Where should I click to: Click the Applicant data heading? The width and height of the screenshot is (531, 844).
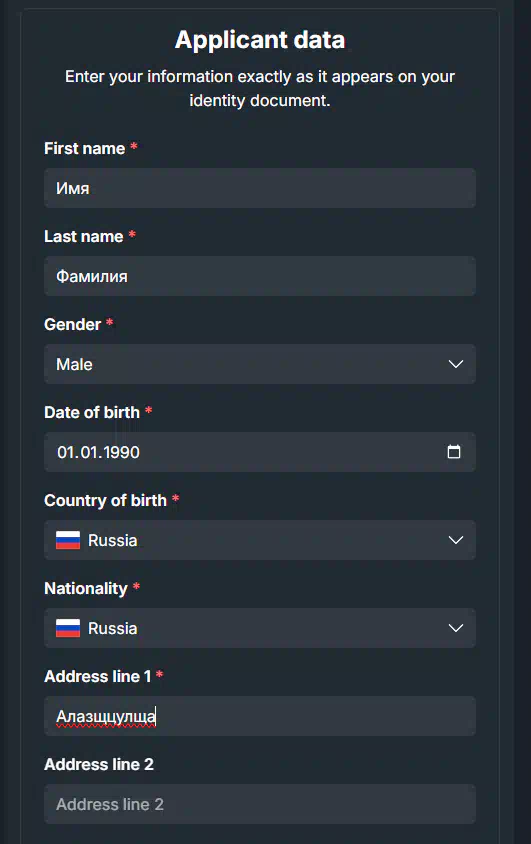[x=260, y=40]
